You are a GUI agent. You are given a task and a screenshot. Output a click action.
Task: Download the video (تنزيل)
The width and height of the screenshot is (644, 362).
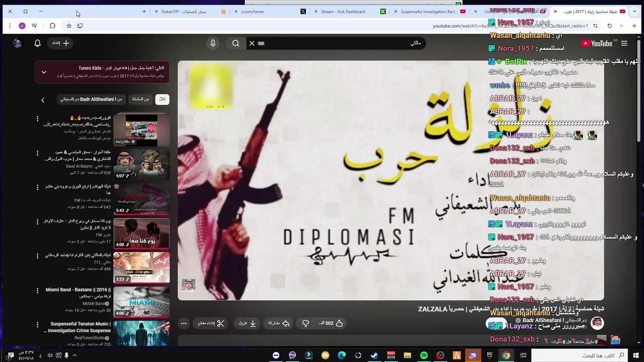pyautogui.click(x=248, y=323)
